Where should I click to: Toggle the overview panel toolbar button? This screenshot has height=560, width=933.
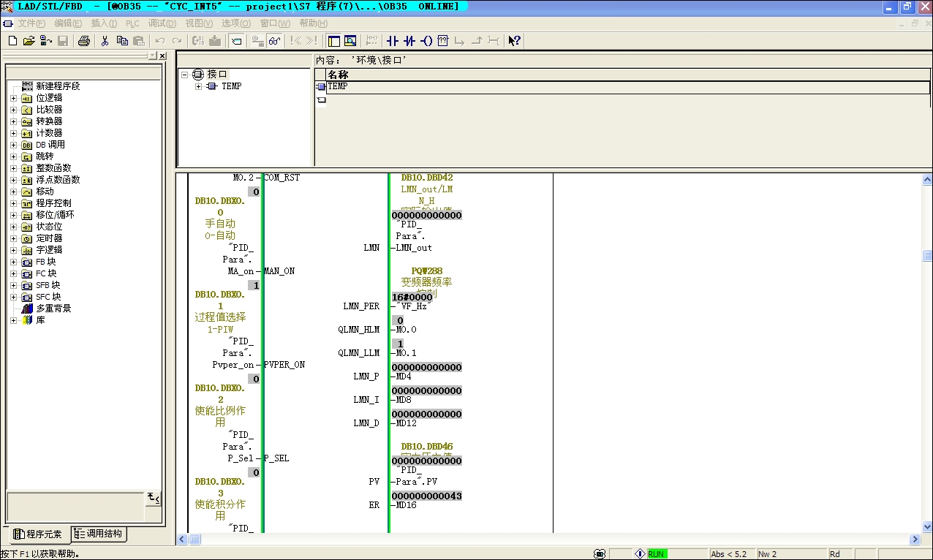click(x=333, y=41)
